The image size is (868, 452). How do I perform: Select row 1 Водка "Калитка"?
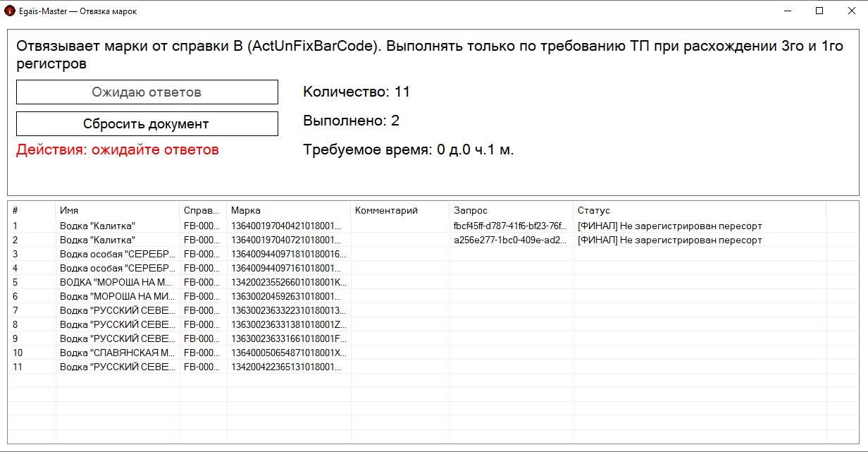coord(97,226)
